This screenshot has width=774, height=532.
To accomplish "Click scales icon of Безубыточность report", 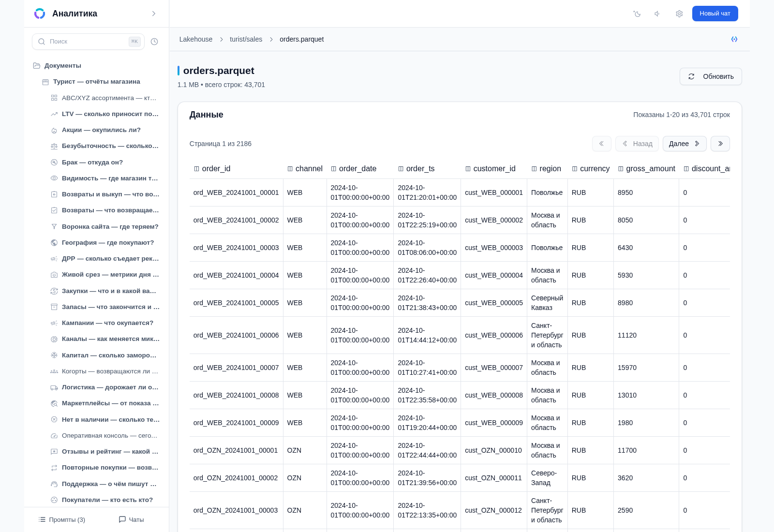I will click(54, 146).
